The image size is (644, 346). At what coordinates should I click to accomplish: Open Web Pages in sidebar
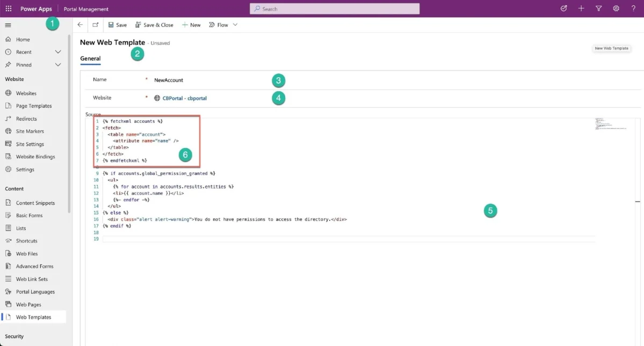coord(28,305)
